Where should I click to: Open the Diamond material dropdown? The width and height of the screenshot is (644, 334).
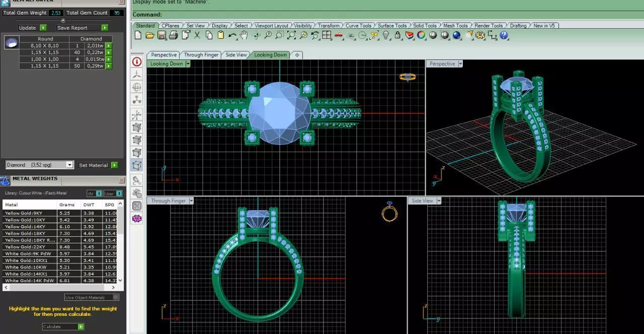pyautogui.click(x=70, y=165)
